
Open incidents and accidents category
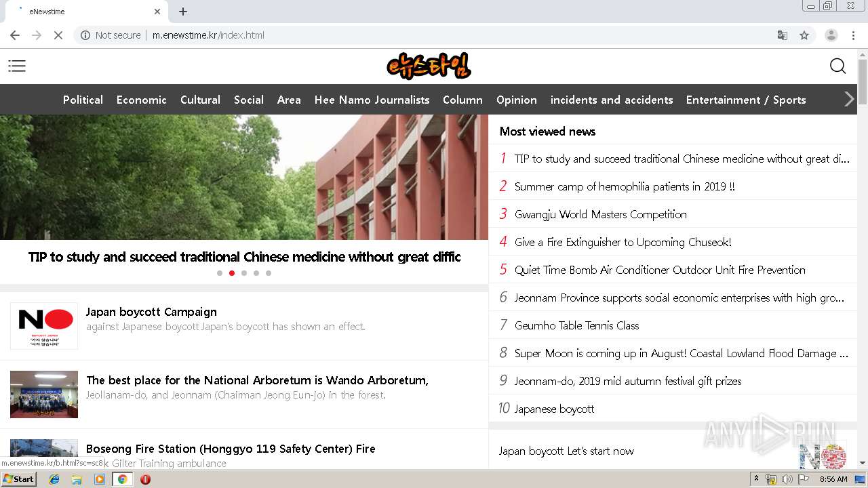[x=612, y=100]
